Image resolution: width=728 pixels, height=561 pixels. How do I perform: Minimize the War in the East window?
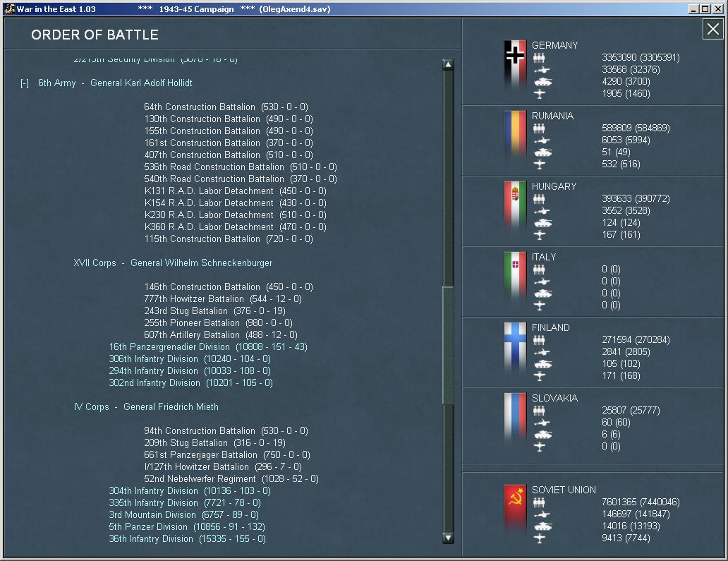point(693,9)
